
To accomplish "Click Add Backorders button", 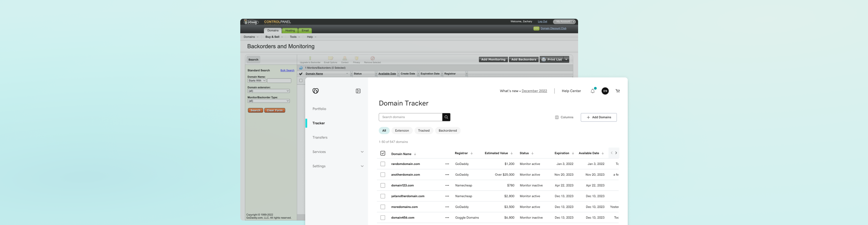I will 524,59.
